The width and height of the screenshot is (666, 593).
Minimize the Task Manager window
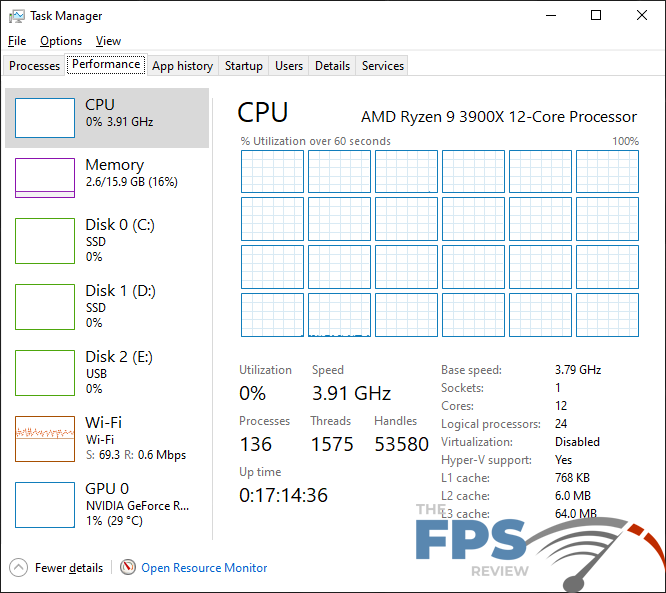coord(551,16)
